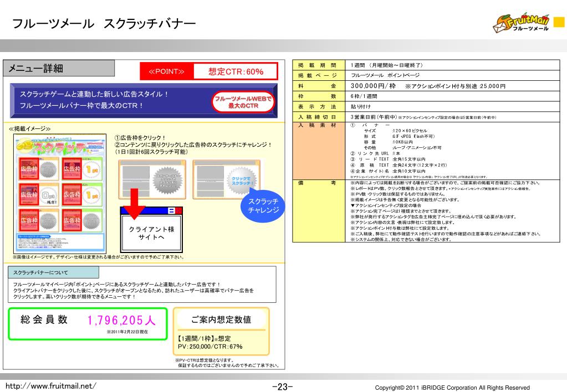Image resolution: width=567 pixels, height=392 pixels.
Task: Open the http://www.fruitmail.net/ link
Action: click(50, 386)
